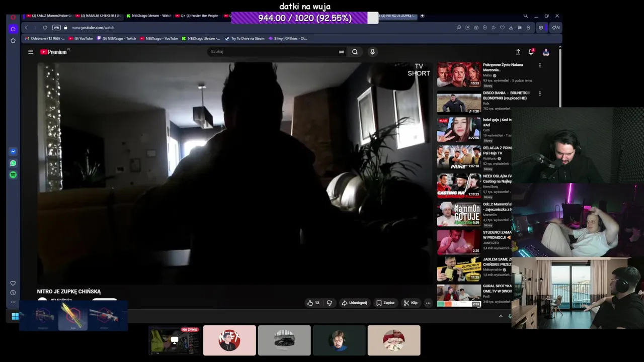Click the Windows Start button
This screenshot has height=362, width=644.
point(15,316)
